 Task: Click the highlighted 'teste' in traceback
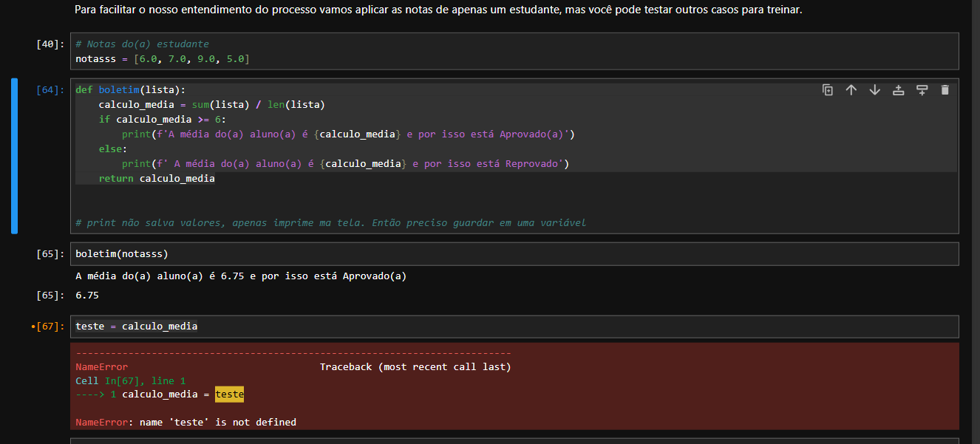pos(229,395)
